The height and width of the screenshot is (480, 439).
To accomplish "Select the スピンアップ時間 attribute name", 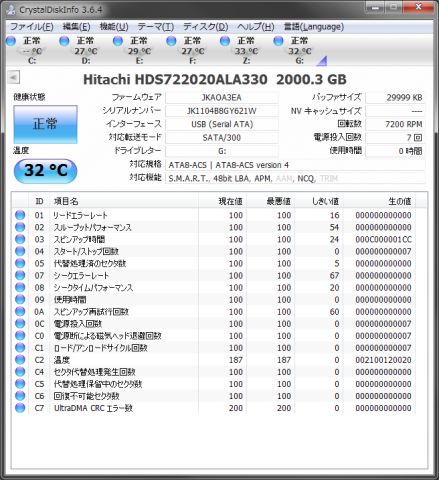I will click(79, 239).
